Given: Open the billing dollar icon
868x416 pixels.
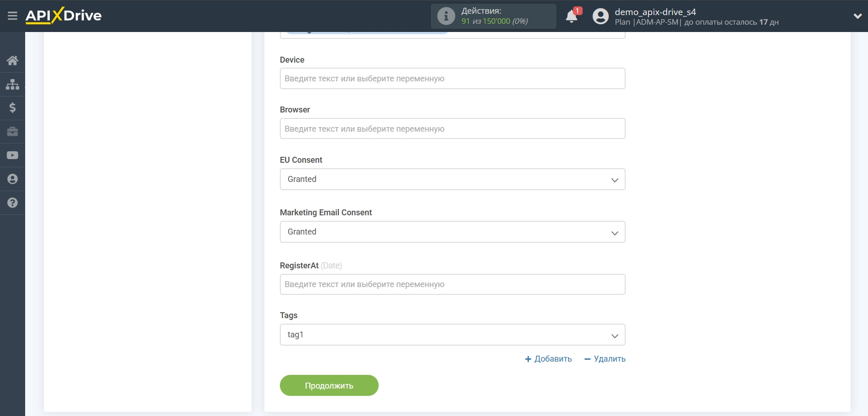Looking at the screenshot, I should pos(12,108).
